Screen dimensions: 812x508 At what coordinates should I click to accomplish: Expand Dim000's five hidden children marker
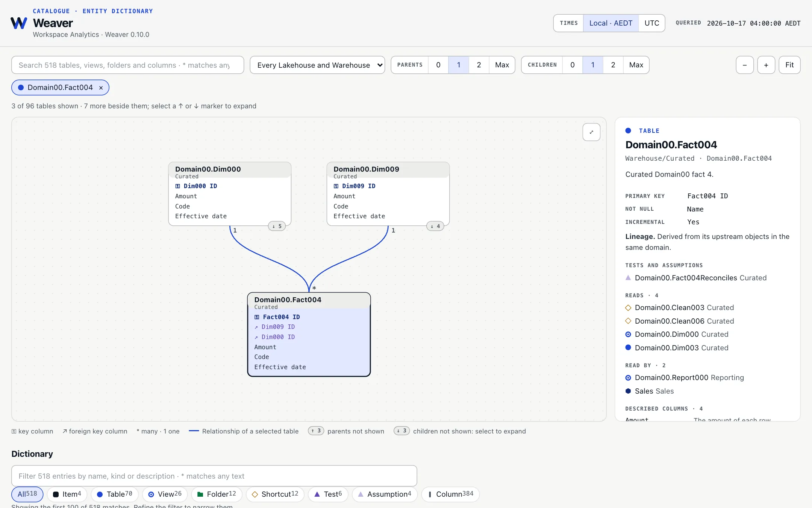point(277,226)
